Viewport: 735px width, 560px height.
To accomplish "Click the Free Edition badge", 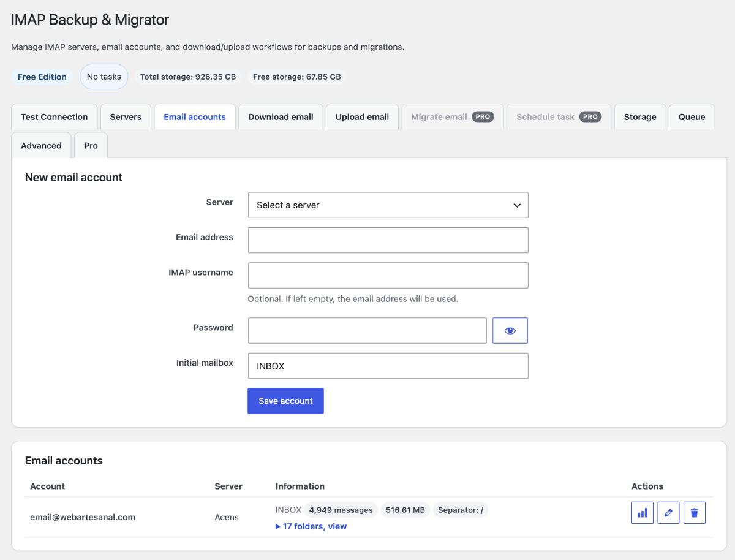I will point(42,77).
